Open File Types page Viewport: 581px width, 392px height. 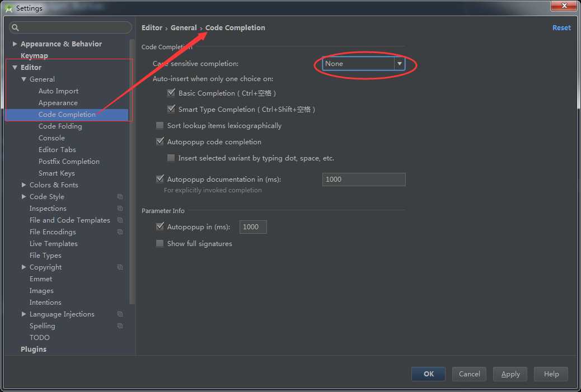45,256
